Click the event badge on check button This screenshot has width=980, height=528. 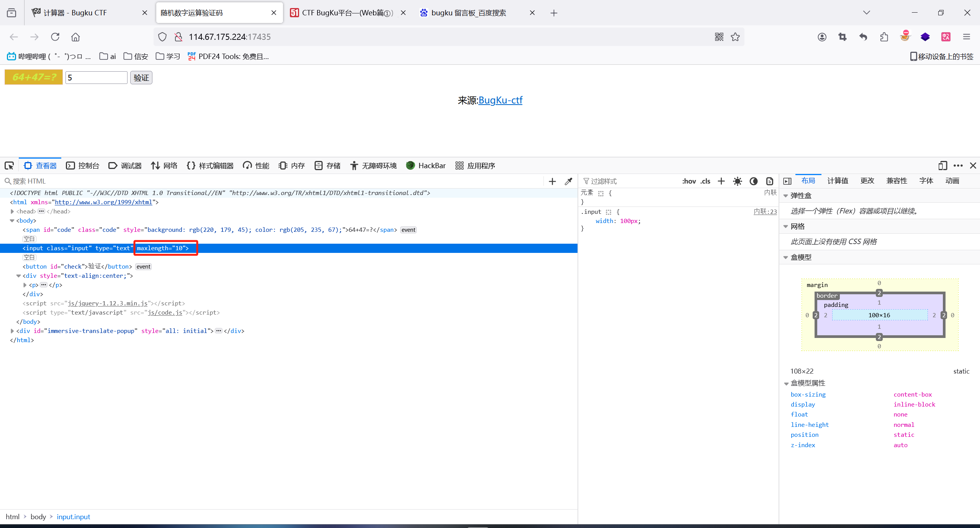pos(144,267)
